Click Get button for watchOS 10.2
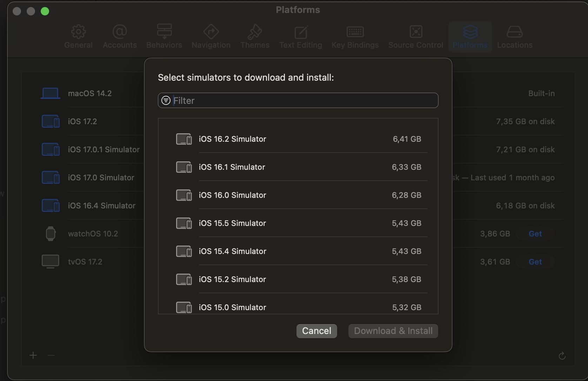 [x=535, y=234]
